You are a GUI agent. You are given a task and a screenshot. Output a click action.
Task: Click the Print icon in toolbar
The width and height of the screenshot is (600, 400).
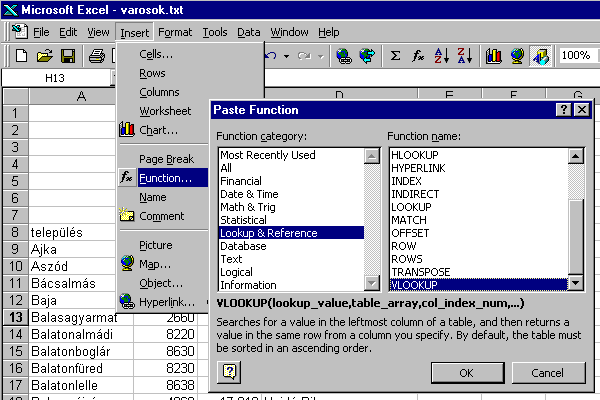pos(96,56)
